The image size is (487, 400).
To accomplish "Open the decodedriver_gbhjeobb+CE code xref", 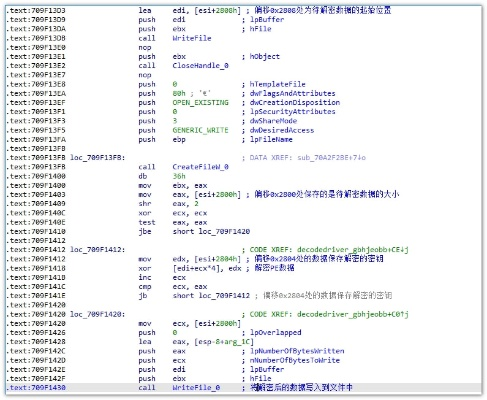I will pos(353,249).
